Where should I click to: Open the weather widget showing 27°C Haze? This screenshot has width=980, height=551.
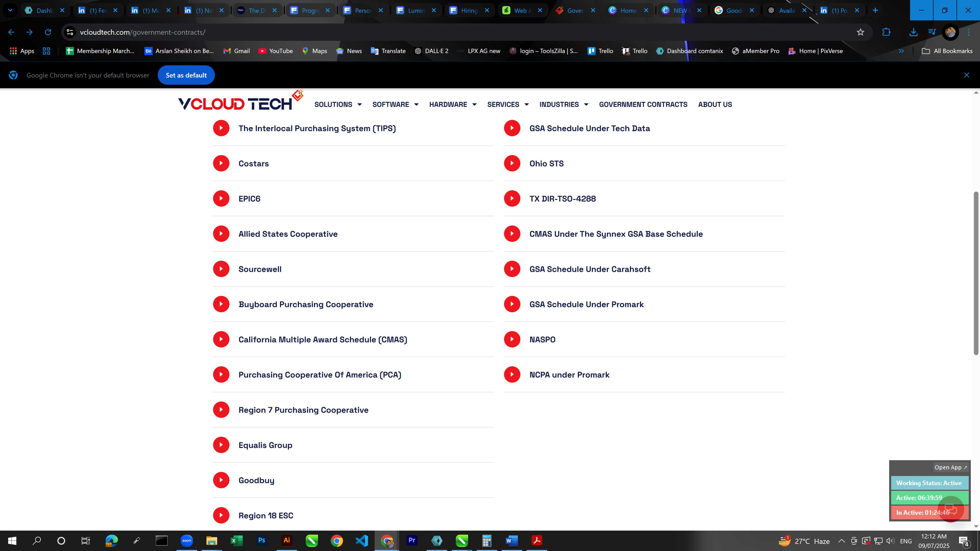(804, 541)
